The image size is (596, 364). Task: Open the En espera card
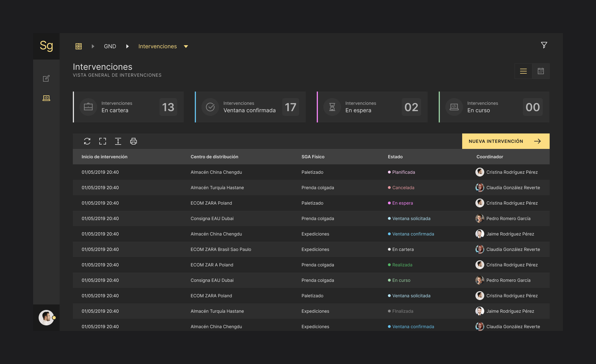point(372,107)
